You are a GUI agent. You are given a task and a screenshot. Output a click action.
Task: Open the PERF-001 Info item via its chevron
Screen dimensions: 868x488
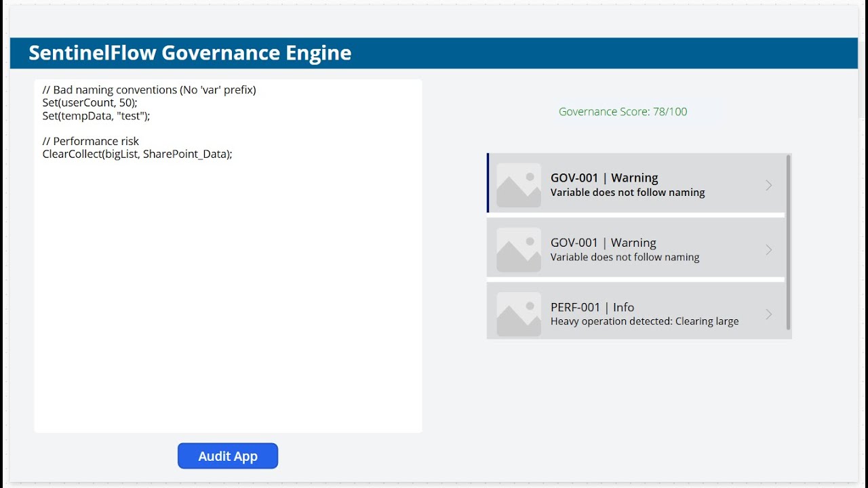point(768,314)
